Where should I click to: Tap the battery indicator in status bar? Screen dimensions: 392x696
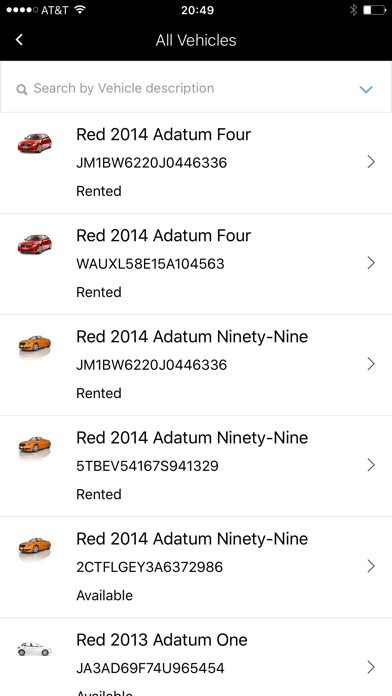(375, 10)
